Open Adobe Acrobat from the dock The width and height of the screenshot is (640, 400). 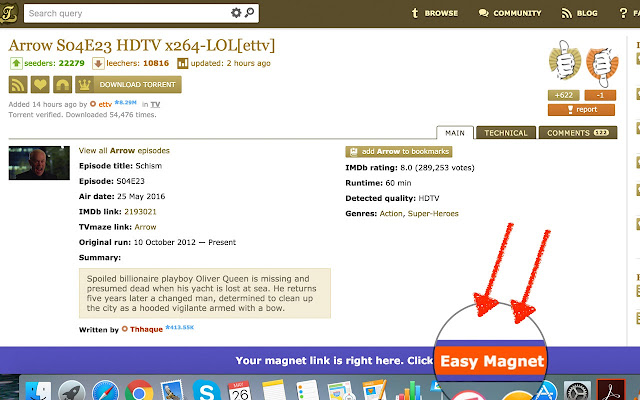click(611, 390)
